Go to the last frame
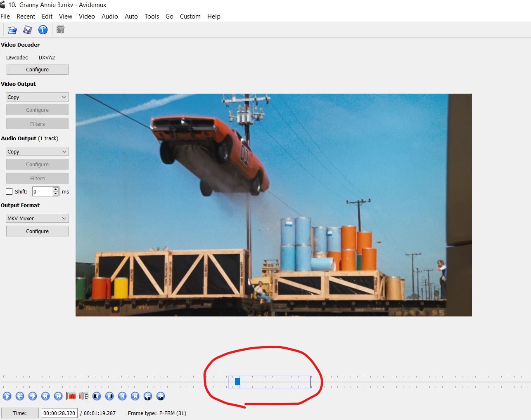The height and width of the screenshot is (420, 531). tap(135, 396)
